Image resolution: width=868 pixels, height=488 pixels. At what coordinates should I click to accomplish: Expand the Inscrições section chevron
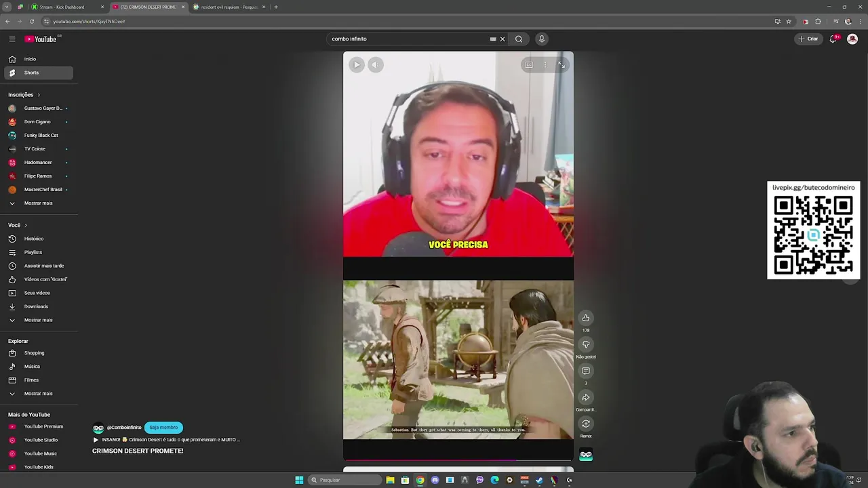(x=39, y=95)
